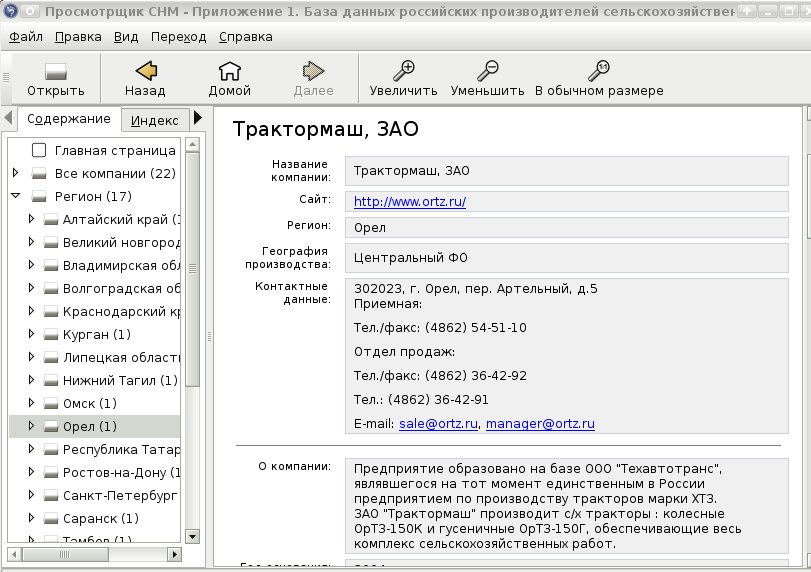Viewport: 811px width, 572px height.
Task: Expand the Все компании (22) node
Action: 16,173
